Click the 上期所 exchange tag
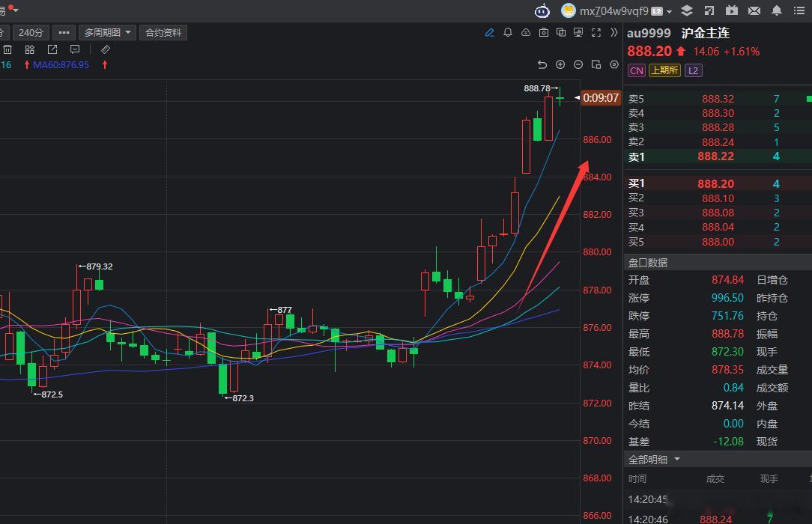This screenshot has height=524, width=812. 664,70
